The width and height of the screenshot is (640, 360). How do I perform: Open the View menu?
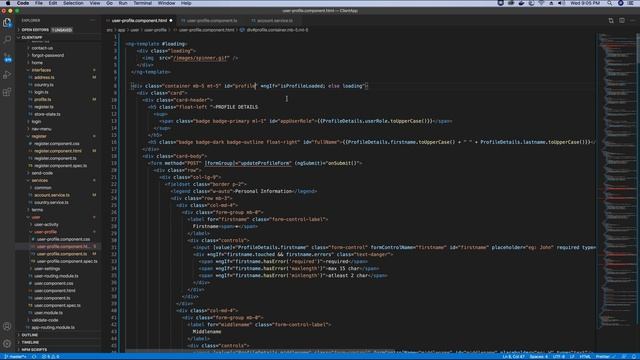point(95,3)
